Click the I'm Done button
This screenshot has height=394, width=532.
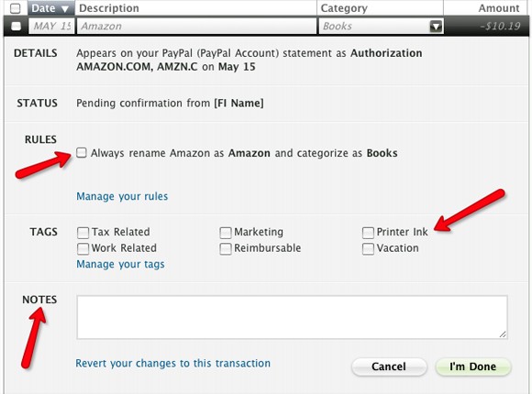click(473, 367)
